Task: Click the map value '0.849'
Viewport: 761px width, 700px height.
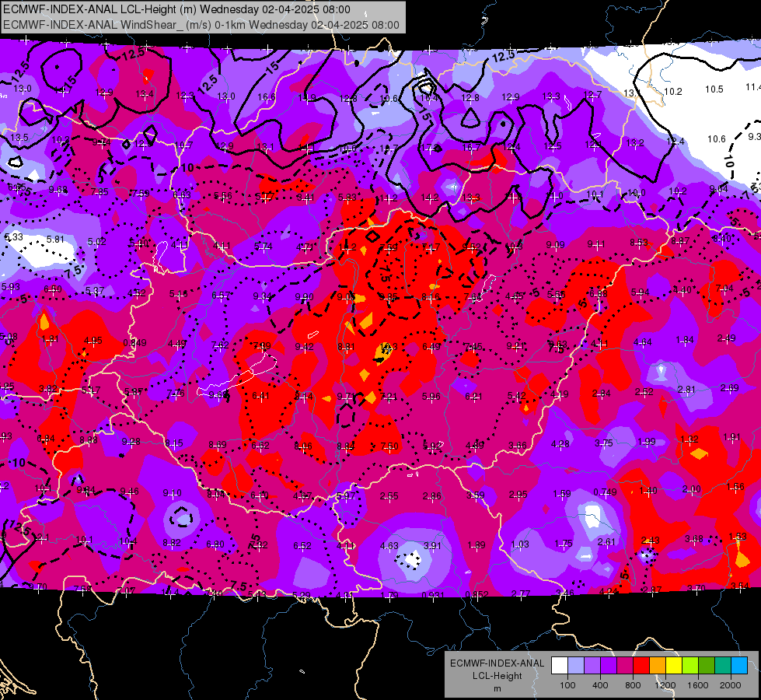Action: (x=135, y=342)
